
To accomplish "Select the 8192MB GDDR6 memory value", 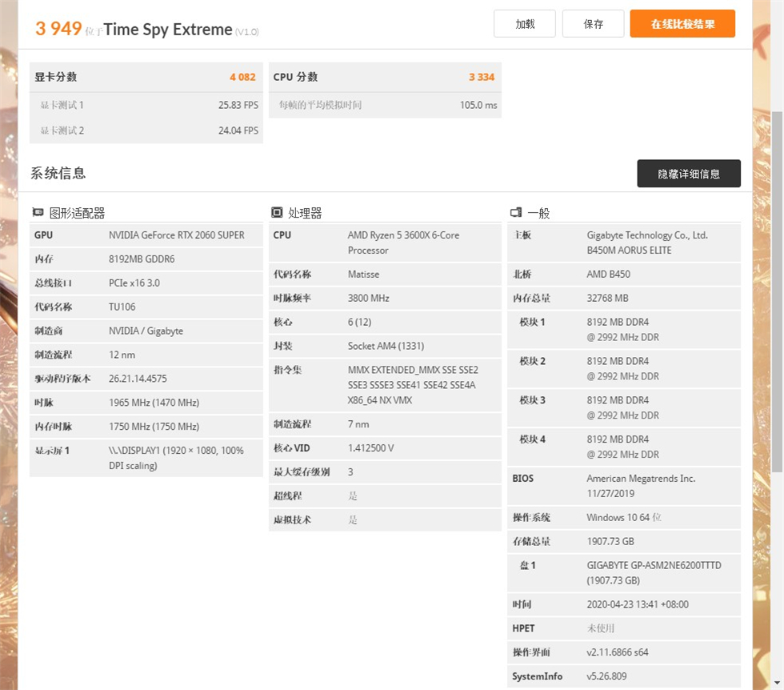I will tap(142, 259).
